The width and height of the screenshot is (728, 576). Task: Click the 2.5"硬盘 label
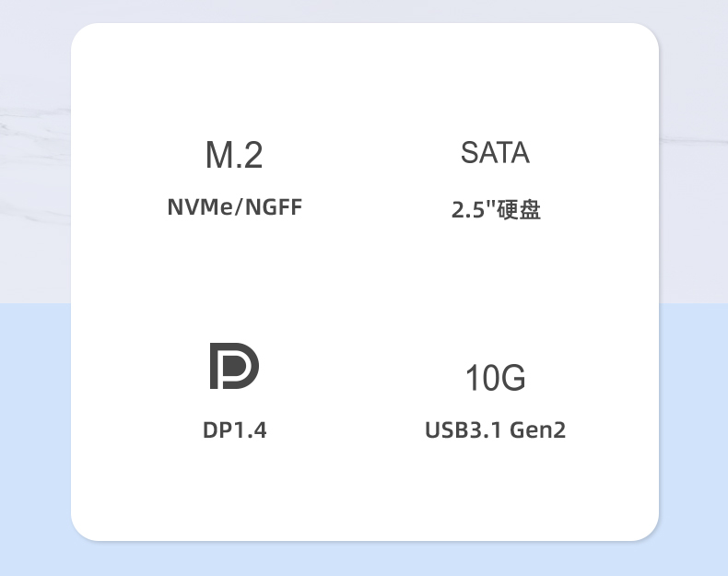point(496,210)
